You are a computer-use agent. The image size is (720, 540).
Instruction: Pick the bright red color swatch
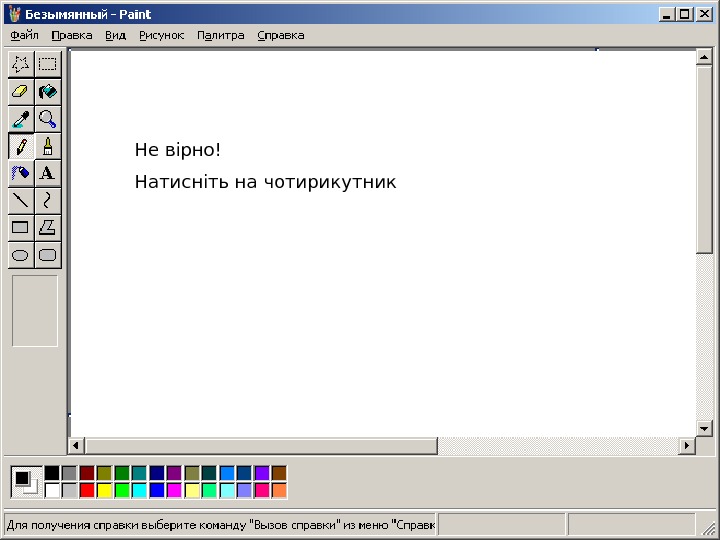click(x=87, y=490)
